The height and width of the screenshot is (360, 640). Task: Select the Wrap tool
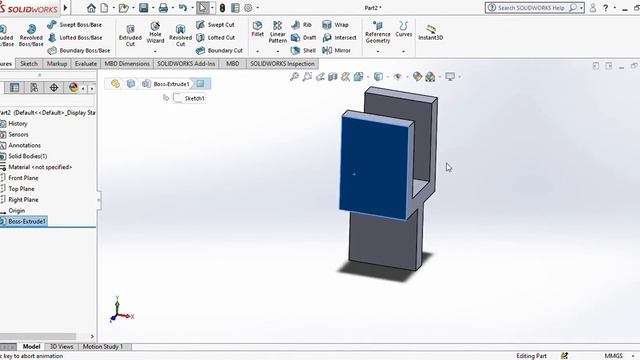point(336,24)
